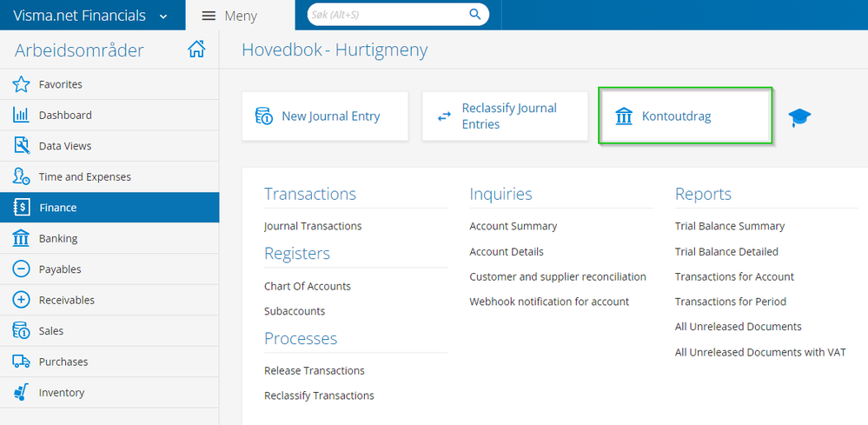Open Chart Of Accounts link
The height and width of the screenshot is (425, 868).
[308, 287]
